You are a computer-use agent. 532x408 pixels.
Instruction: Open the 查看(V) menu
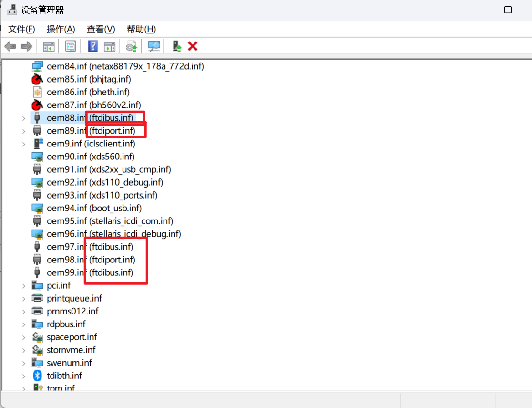pos(101,29)
